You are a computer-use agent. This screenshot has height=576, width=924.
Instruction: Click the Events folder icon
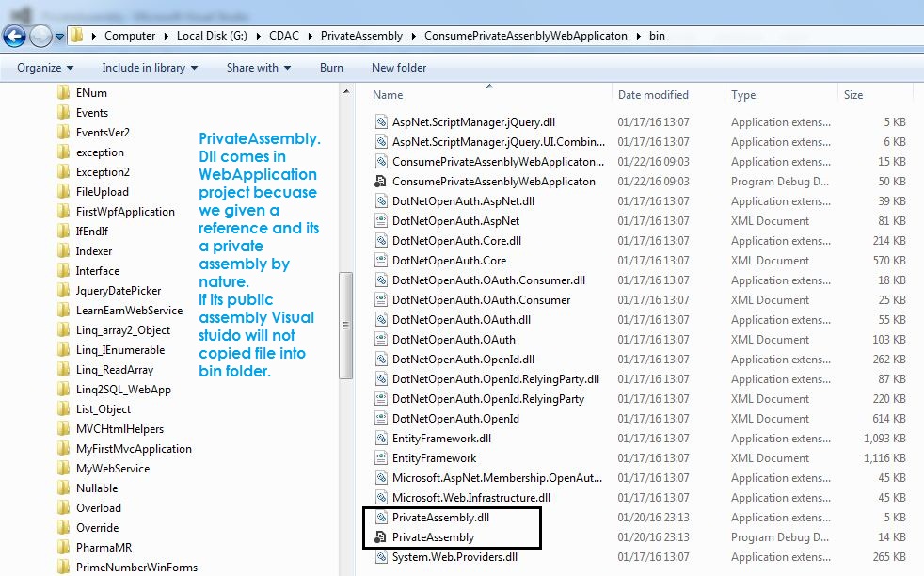tap(64, 113)
